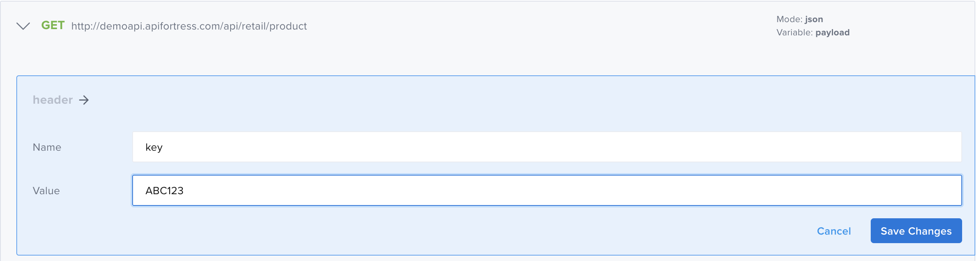The width and height of the screenshot is (980, 261).
Task: Click the right arrow beside header
Action: click(84, 100)
